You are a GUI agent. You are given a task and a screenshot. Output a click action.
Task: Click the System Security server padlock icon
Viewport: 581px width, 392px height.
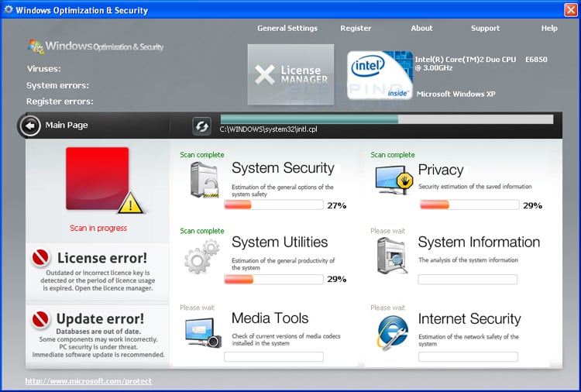click(205, 180)
